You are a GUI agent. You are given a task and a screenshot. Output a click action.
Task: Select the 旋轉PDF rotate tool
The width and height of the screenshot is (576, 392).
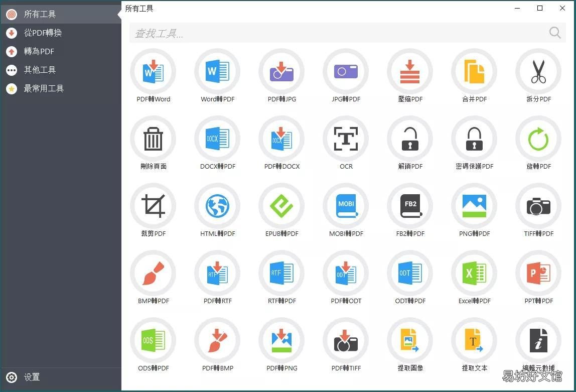coord(538,139)
